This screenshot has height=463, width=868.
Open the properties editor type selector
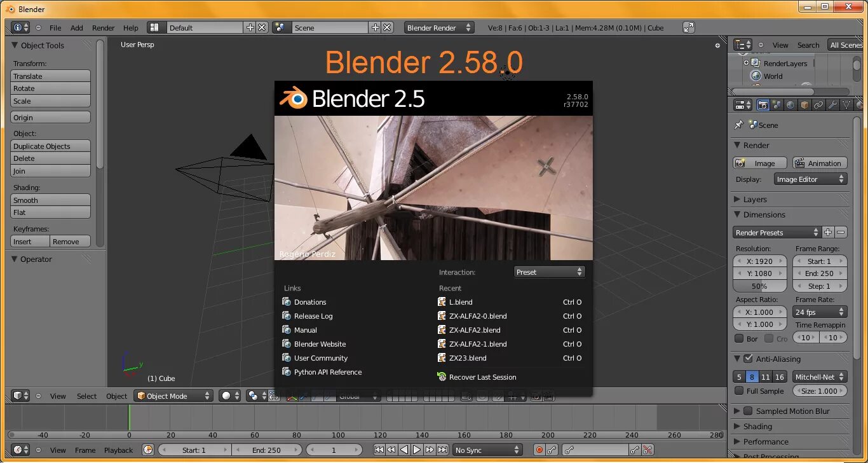click(742, 105)
